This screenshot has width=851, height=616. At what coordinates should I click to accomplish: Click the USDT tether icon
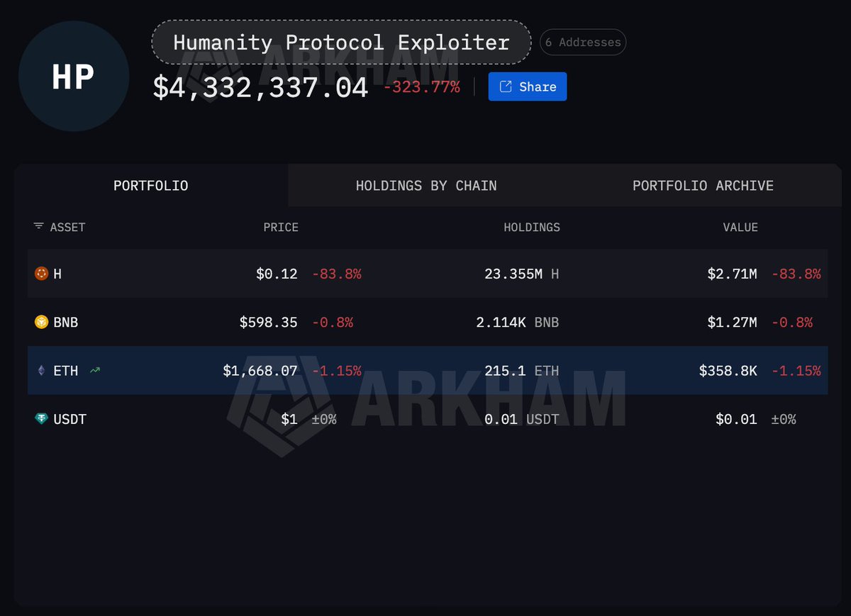(x=42, y=419)
